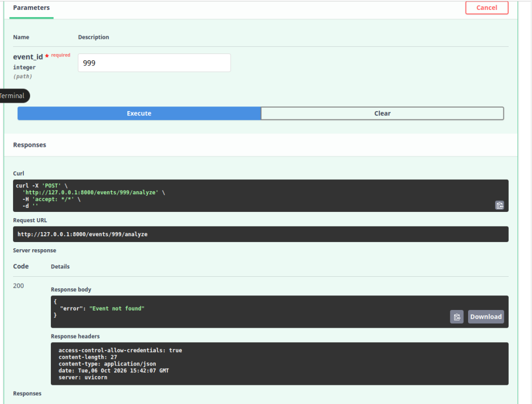Click the 'Server response' heading
Screen dimensions: 532x404
[x=35, y=250]
